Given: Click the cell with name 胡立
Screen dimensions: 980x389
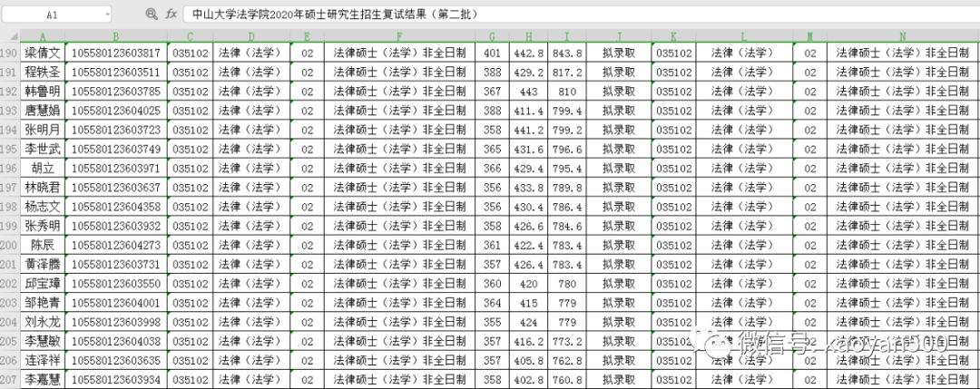Looking at the screenshot, I should (x=44, y=169).
